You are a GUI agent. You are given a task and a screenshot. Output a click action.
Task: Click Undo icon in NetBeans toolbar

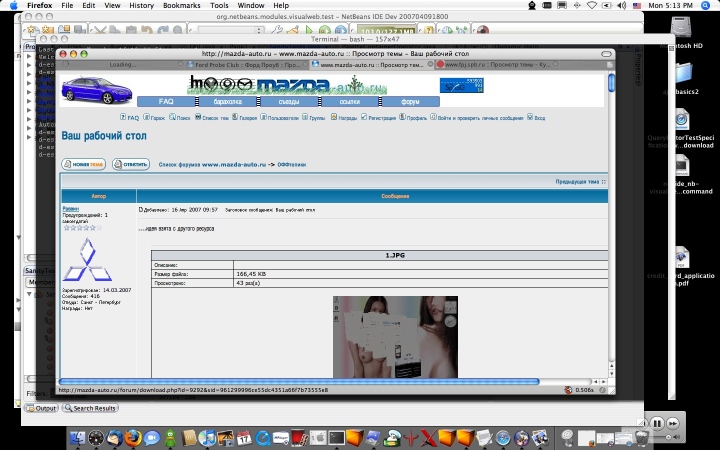[x=146, y=30]
